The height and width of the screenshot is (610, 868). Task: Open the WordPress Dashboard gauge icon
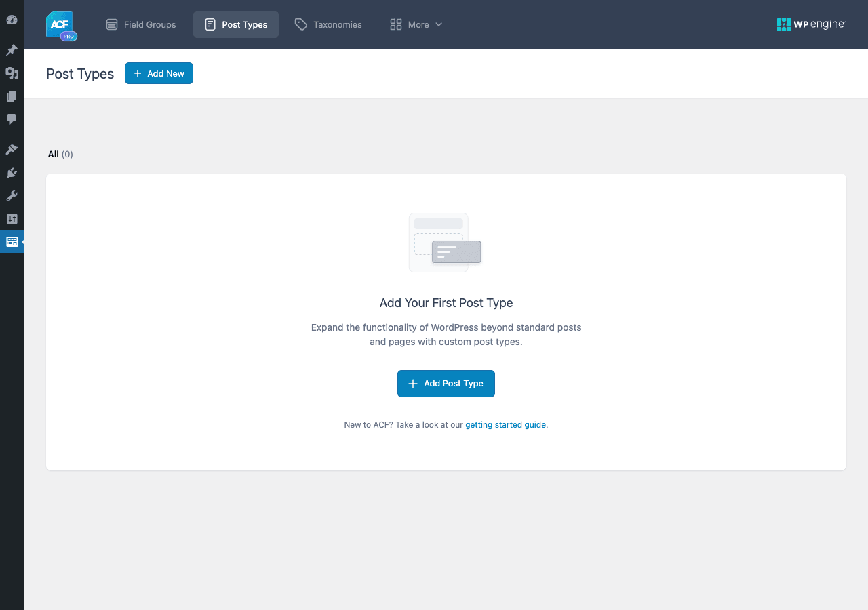pyautogui.click(x=12, y=20)
